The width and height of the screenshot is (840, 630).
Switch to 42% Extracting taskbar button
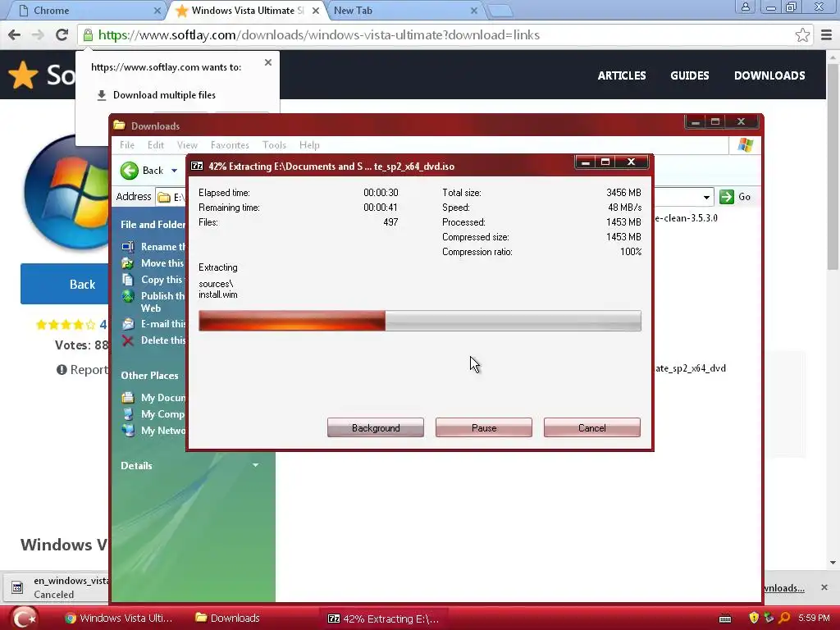[384, 619]
